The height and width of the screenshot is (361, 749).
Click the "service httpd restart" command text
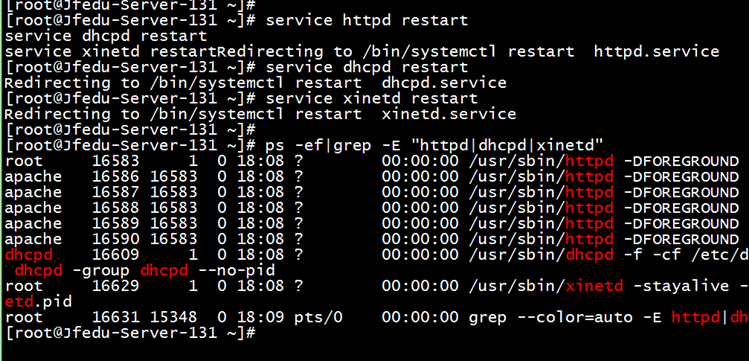coord(366,21)
